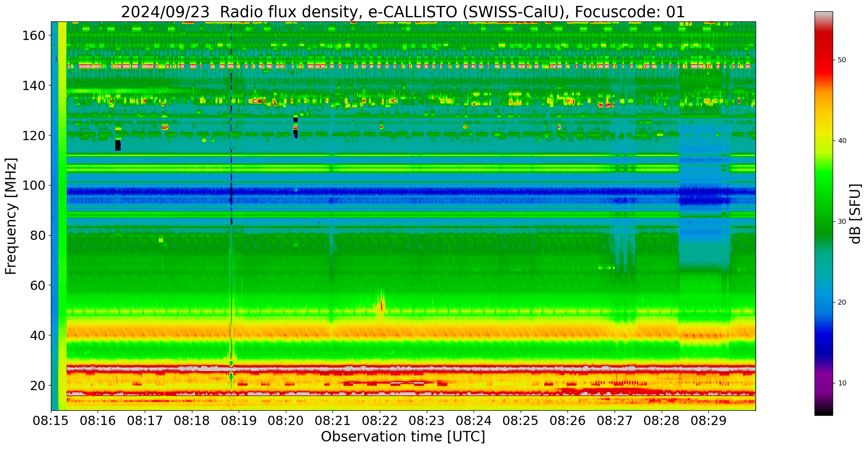Image resolution: width=868 pixels, height=449 pixels.
Task: Click the 140 frequency tick label
Action: pos(34,86)
